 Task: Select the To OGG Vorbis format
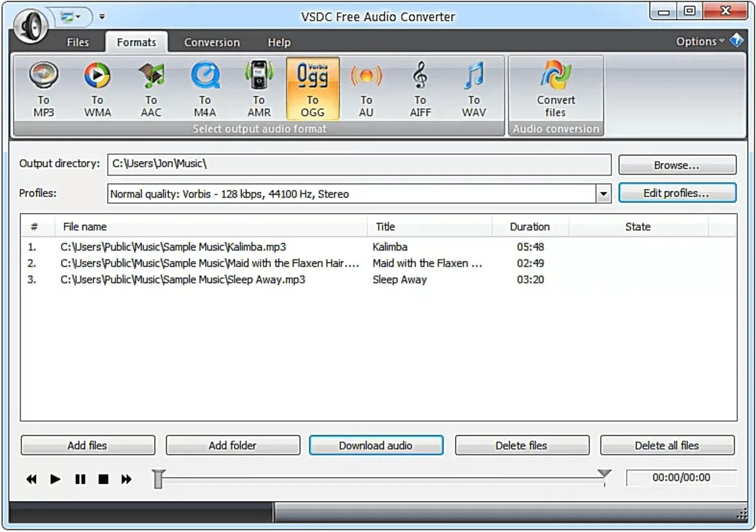[x=313, y=89]
